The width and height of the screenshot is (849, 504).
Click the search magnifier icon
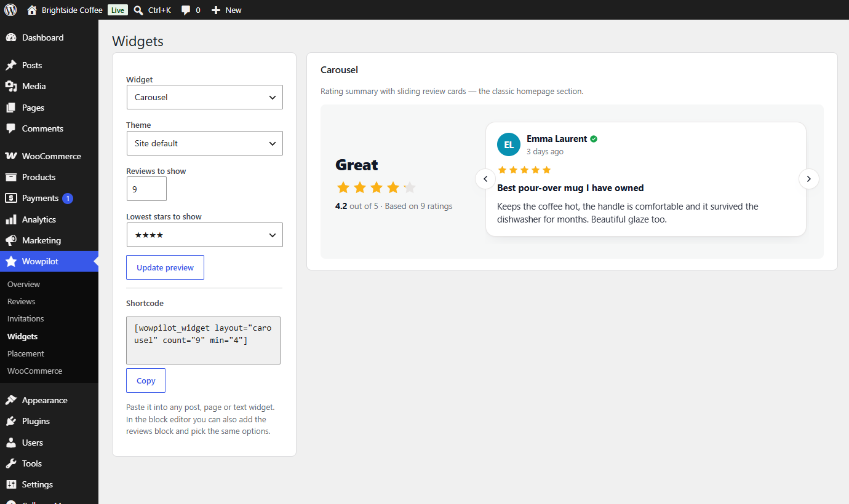tap(138, 10)
